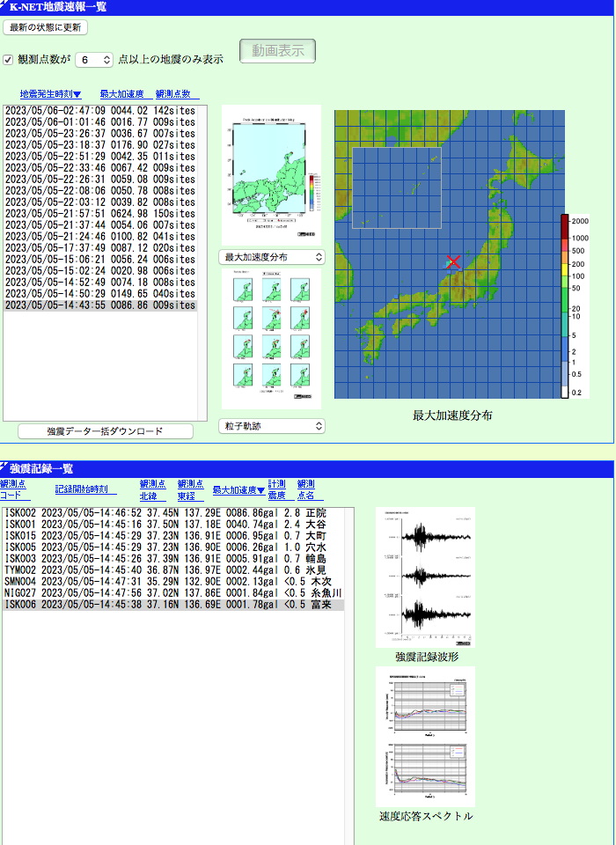
Task: Sort records by 最大加速度 header in 強震記録一覧
Action: pyautogui.click(x=238, y=490)
